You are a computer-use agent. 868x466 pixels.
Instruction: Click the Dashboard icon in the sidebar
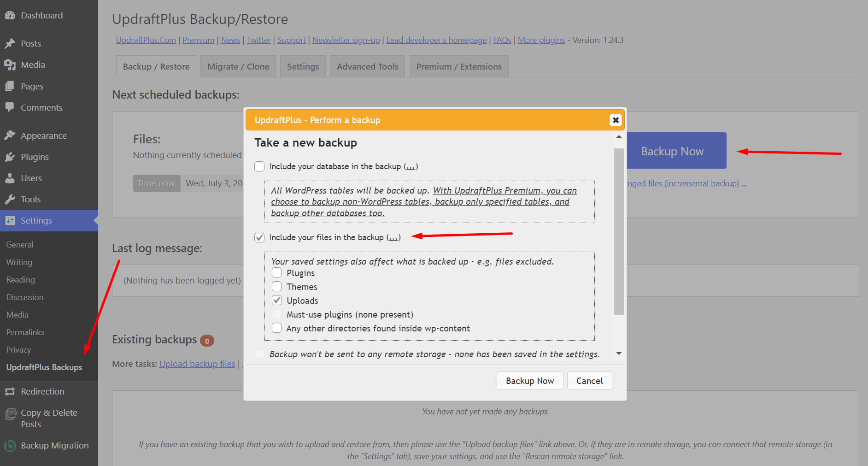pyautogui.click(x=10, y=15)
